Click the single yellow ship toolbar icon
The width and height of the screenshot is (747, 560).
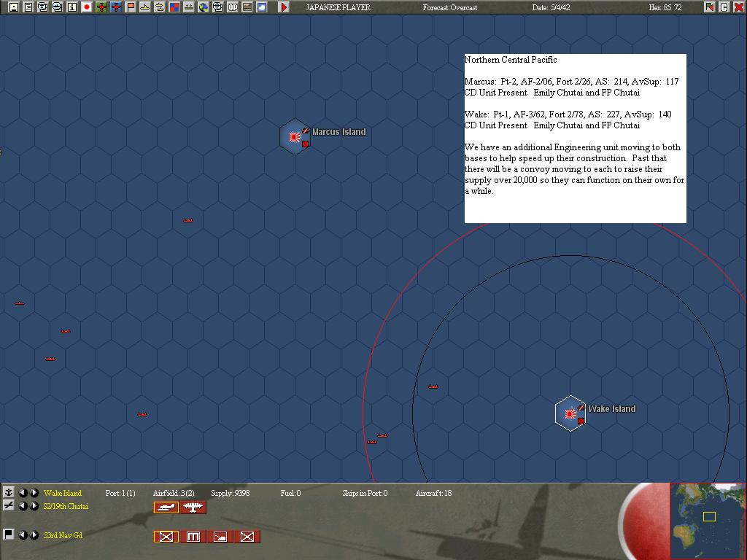145,7
